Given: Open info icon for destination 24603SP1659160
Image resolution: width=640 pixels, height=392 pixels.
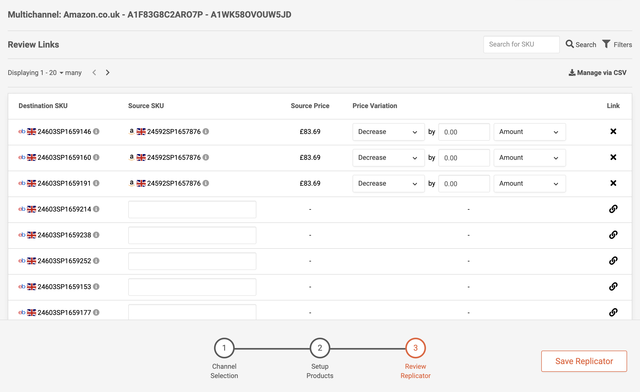Looking at the screenshot, I should (96, 157).
